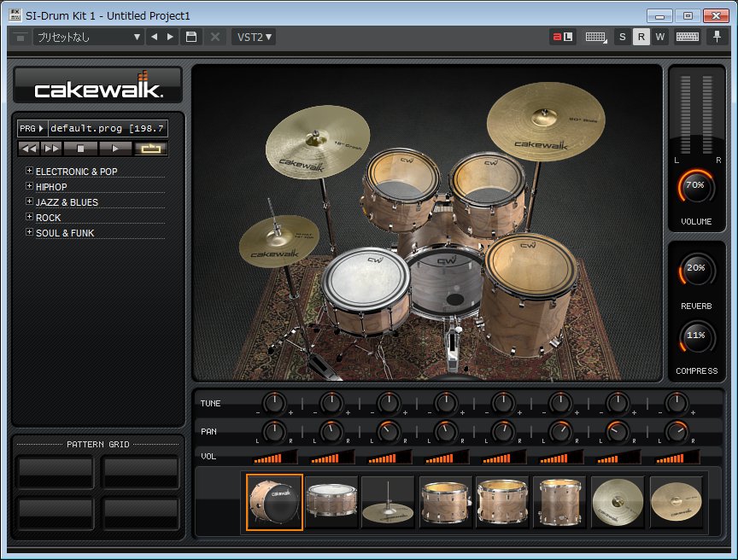Image resolution: width=738 pixels, height=560 pixels.
Task: Go to next preset arrow
Action: (x=170, y=37)
